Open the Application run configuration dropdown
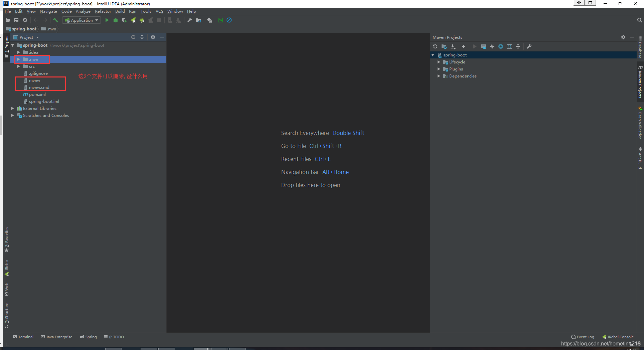 [x=82, y=20]
